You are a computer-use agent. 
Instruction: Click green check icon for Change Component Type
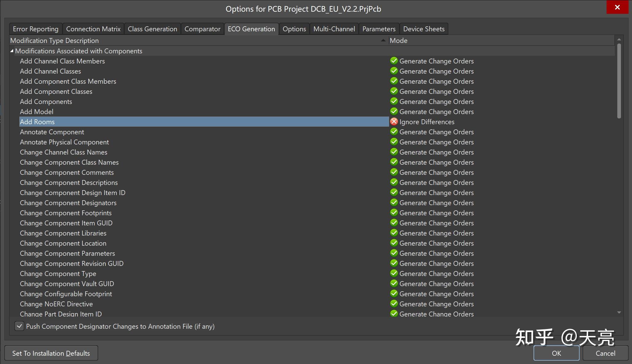coord(394,274)
